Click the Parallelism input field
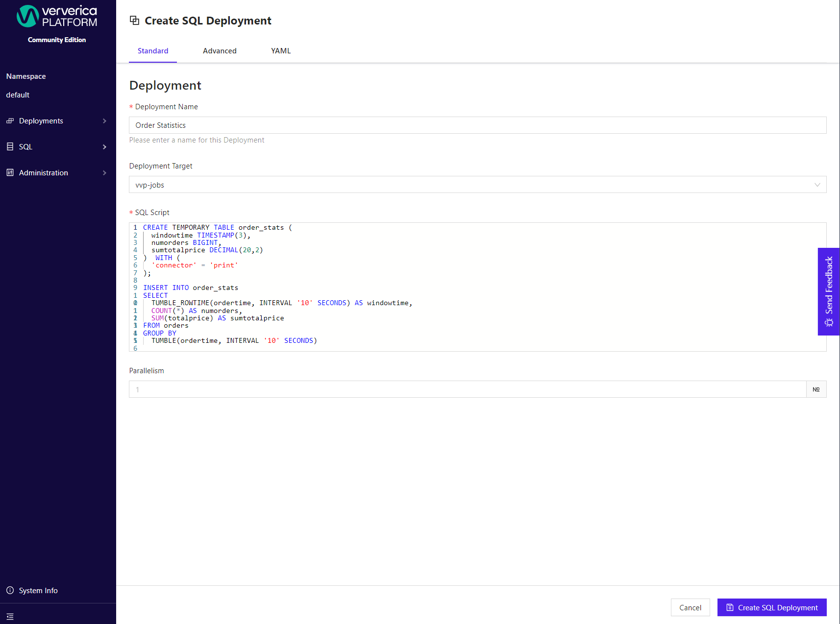The width and height of the screenshot is (840, 624). pyautogui.click(x=468, y=389)
